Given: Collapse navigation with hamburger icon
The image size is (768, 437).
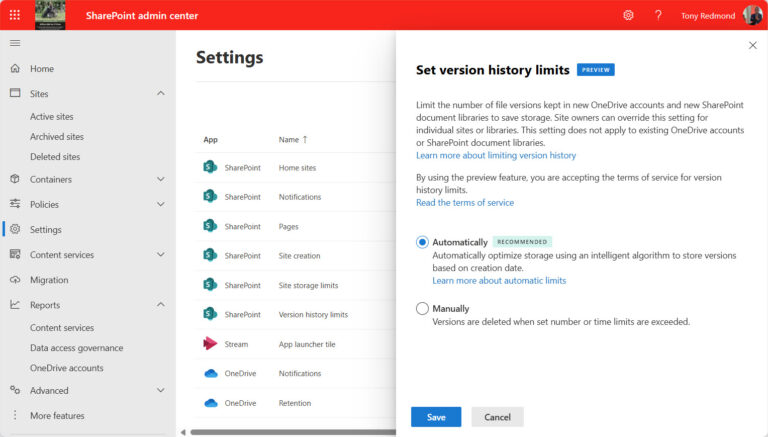Looking at the screenshot, I should coord(15,43).
